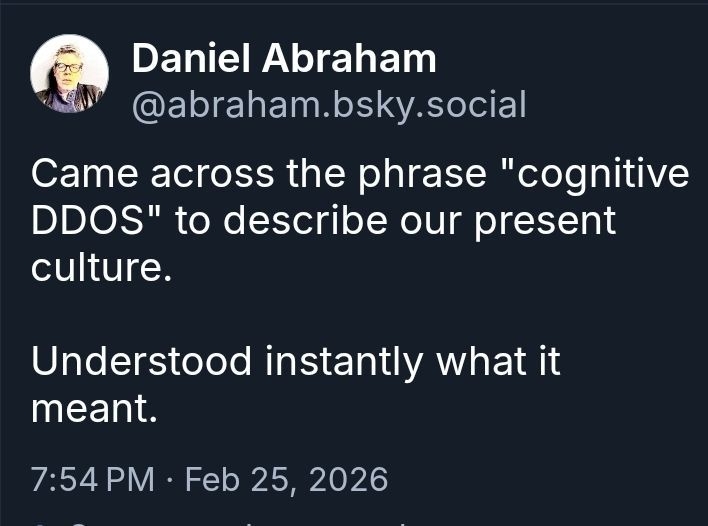This screenshot has height=526, width=708.
Task: Click the word "instantly" in second paragraph
Action: [343, 361]
